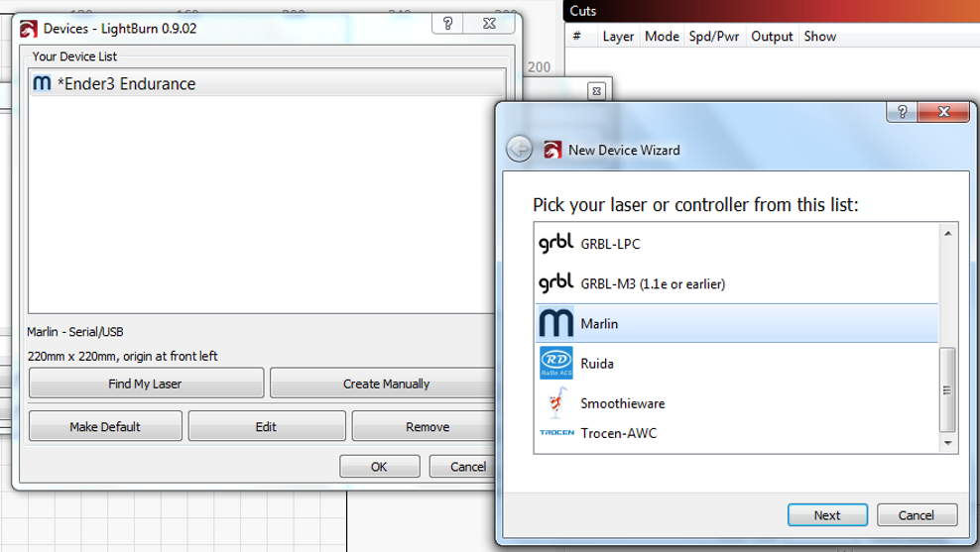Click the LightBurn logo in New Device Wizard
Screen dimensions: 980x552
pos(552,150)
